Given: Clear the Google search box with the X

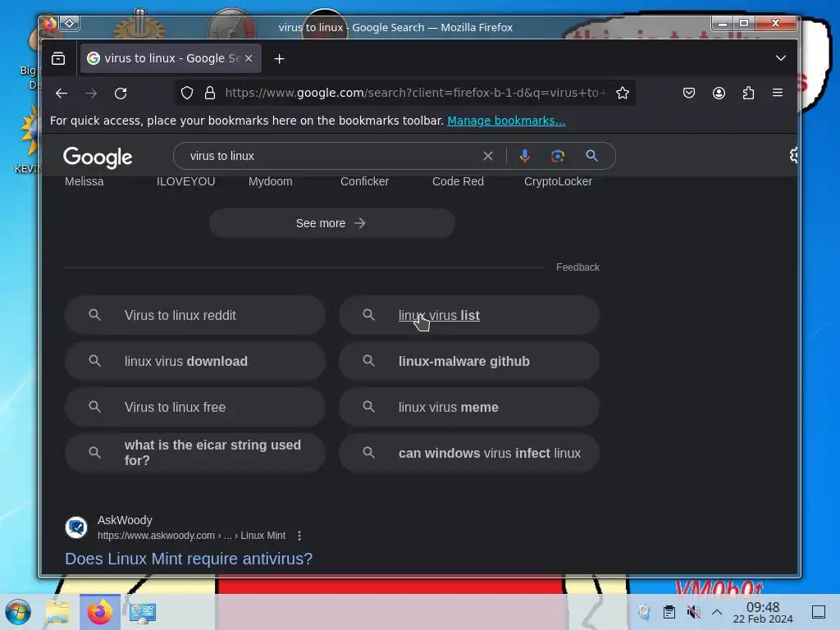Looking at the screenshot, I should 487,156.
